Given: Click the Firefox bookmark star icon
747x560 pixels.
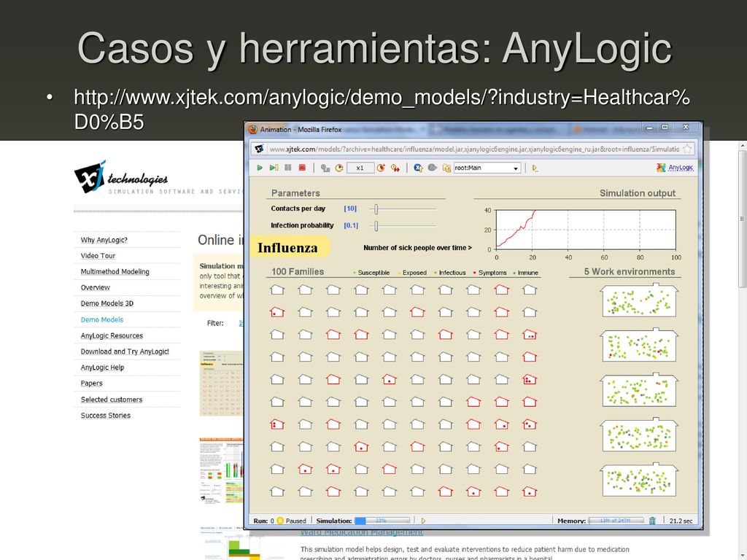Looking at the screenshot, I should [x=687, y=149].
